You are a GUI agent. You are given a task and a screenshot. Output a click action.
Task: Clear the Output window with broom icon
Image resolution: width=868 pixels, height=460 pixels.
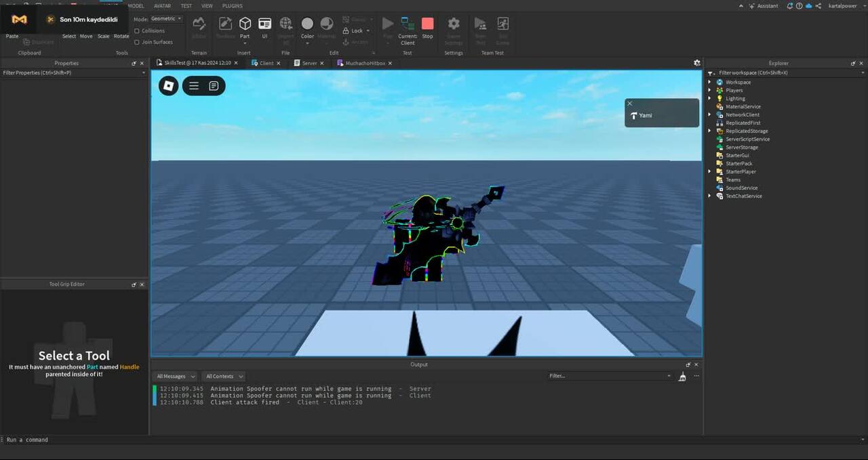coord(682,376)
